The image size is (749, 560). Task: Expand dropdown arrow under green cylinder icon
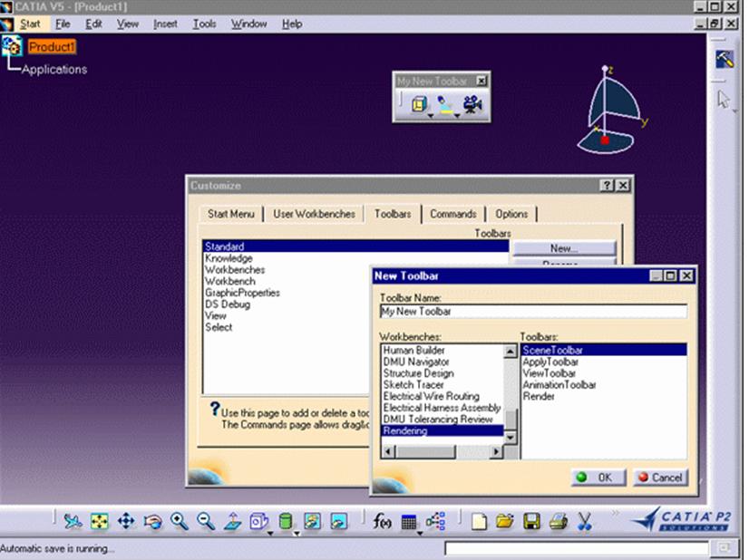pos(297,533)
